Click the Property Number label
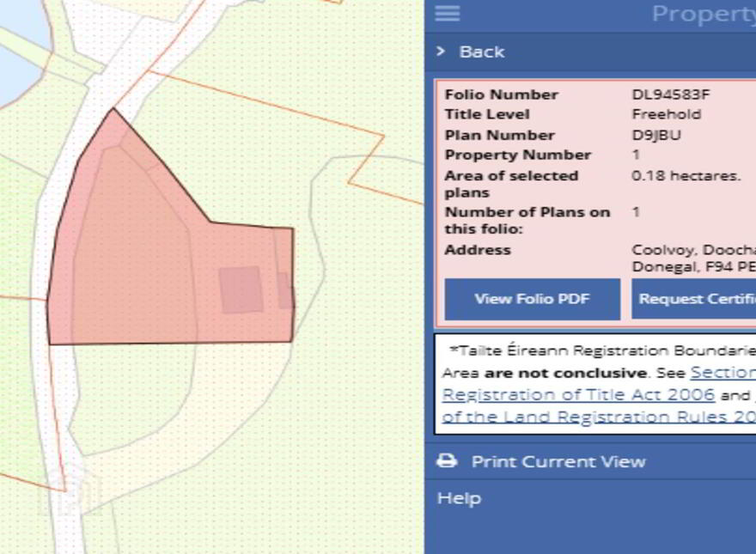The height and width of the screenshot is (554, 756). click(518, 155)
